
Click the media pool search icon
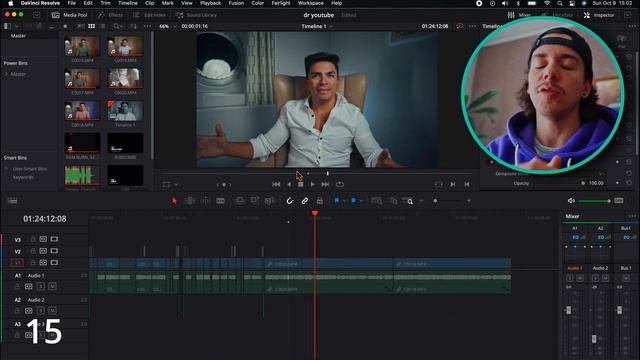click(116, 26)
